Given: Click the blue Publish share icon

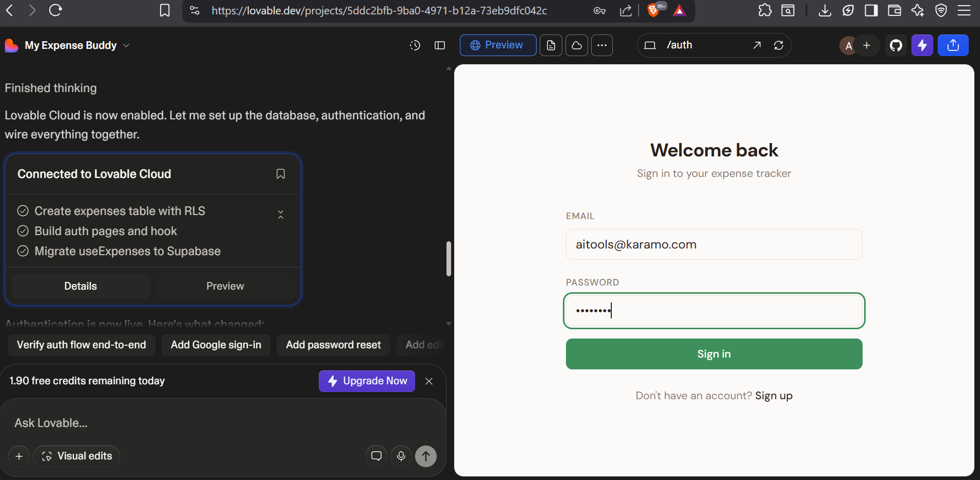Looking at the screenshot, I should coord(953,45).
